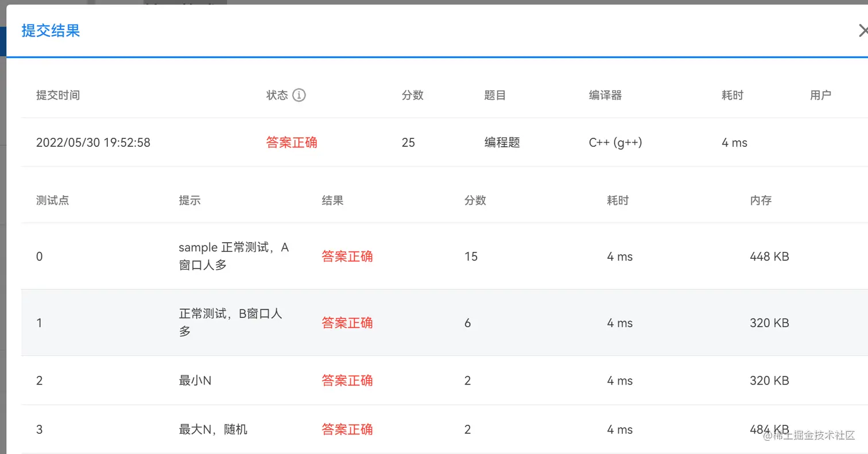Click the 编程题 problem type cell
The width and height of the screenshot is (868, 454).
click(x=502, y=142)
